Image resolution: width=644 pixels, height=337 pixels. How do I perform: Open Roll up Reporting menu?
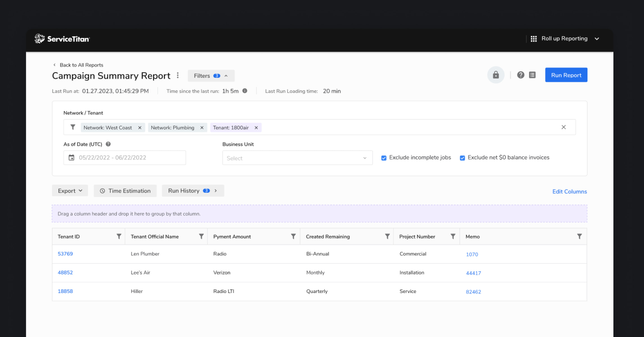point(565,39)
